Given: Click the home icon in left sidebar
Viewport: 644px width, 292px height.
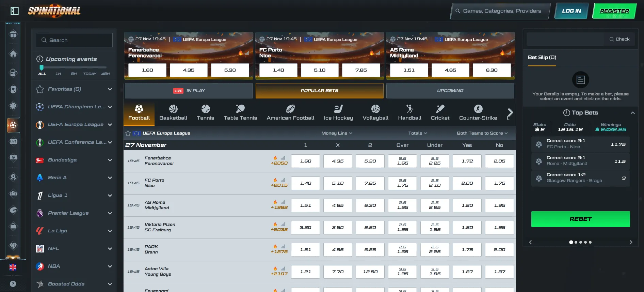Looking at the screenshot, I should tap(13, 53).
